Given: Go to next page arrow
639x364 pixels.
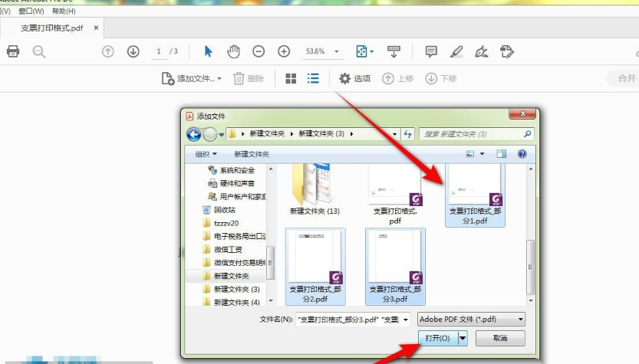Looking at the screenshot, I should point(133,51).
